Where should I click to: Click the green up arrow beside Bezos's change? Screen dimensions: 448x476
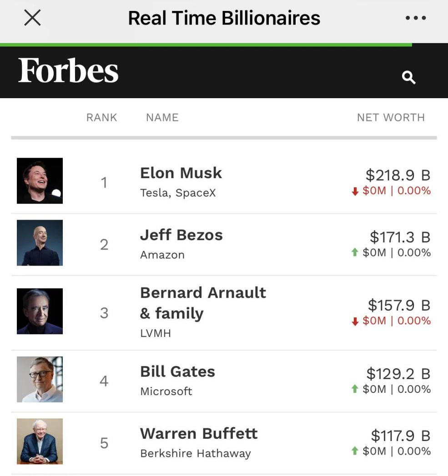(x=355, y=252)
